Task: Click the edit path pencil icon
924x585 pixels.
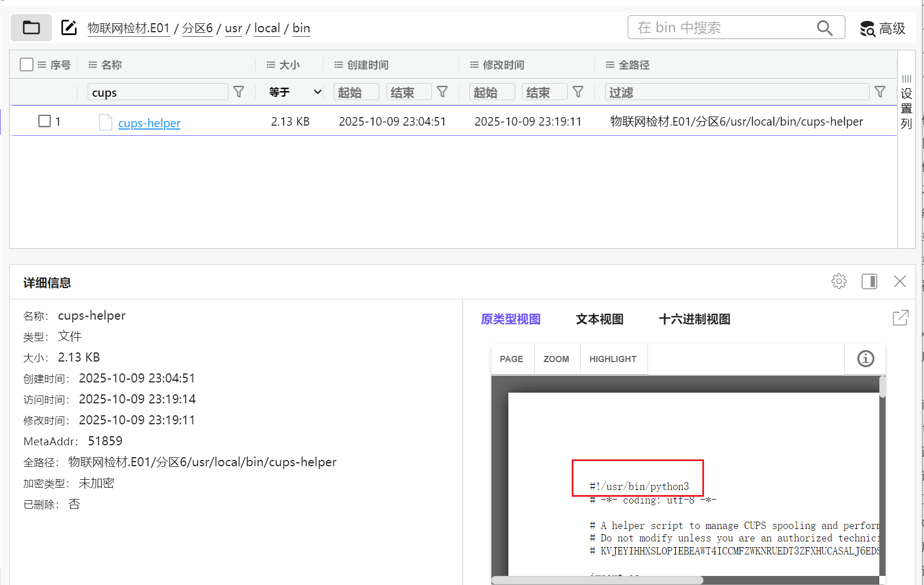Action: tap(69, 28)
